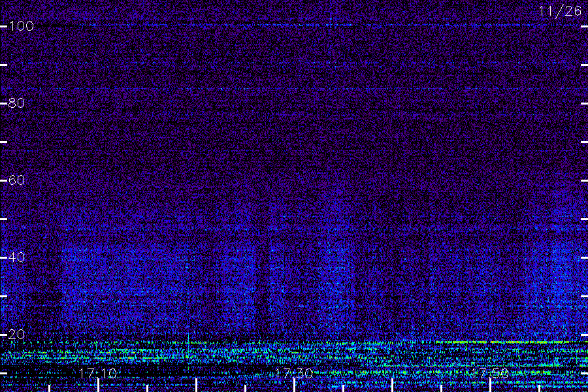This screenshot has width=588, height=392.
Task: Click the 17:10 time label
Action: [x=98, y=373]
